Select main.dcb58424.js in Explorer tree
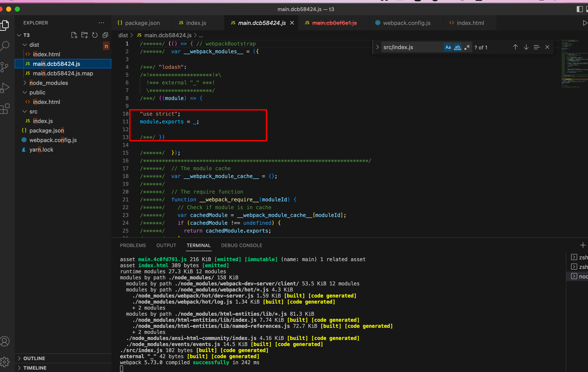Screen dimensions: 588x372 (63, 64)
